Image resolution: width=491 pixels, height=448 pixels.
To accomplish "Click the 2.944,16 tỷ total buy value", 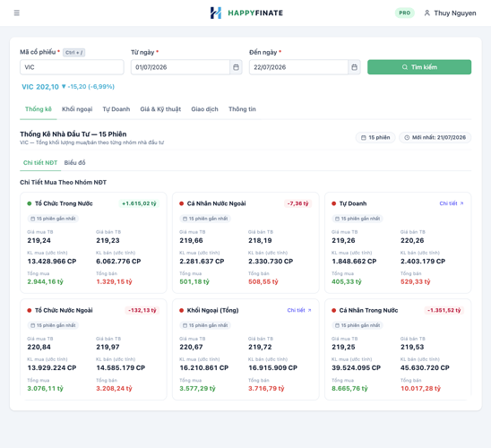I will click(45, 281).
